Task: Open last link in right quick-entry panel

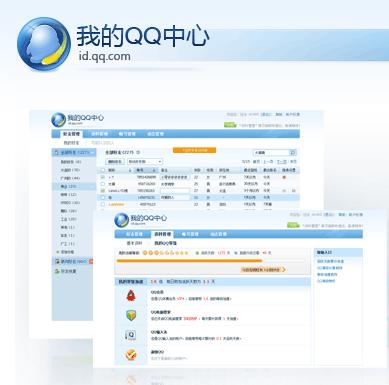Action: point(326,281)
